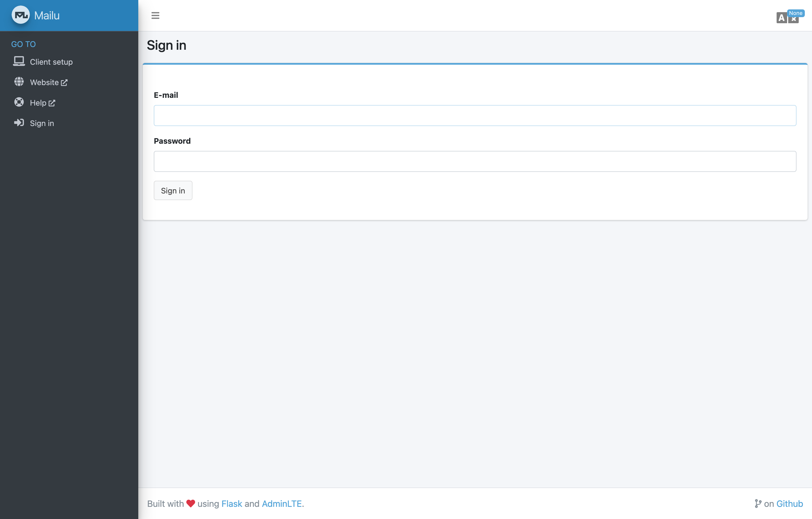Click the red heart icon in footer
The width and height of the screenshot is (812, 519).
pyautogui.click(x=191, y=504)
